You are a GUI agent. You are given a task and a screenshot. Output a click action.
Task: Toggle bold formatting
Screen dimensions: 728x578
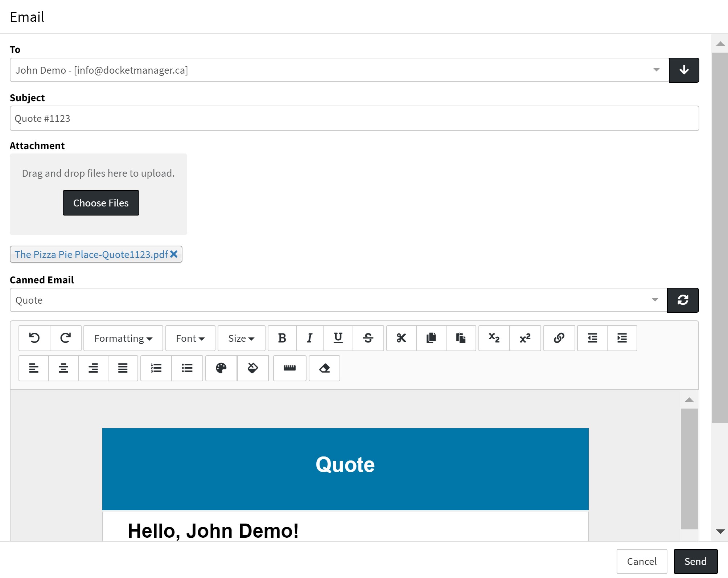pyautogui.click(x=282, y=338)
